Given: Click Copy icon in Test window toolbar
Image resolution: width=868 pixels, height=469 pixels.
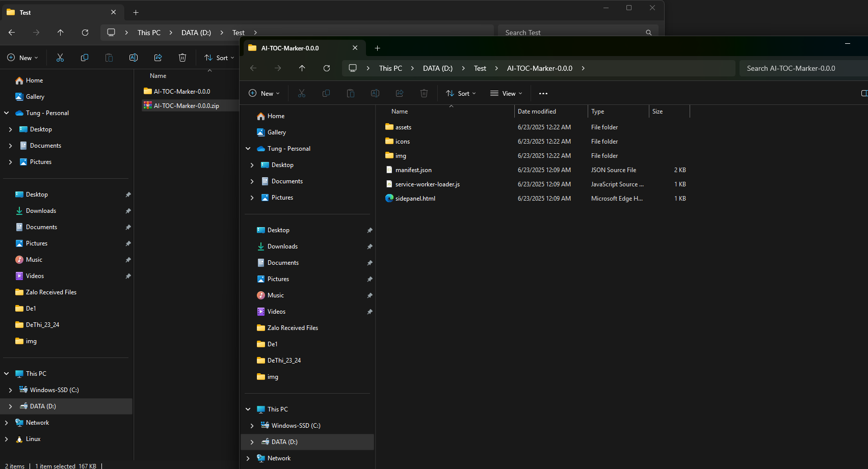Looking at the screenshot, I should coord(85,58).
